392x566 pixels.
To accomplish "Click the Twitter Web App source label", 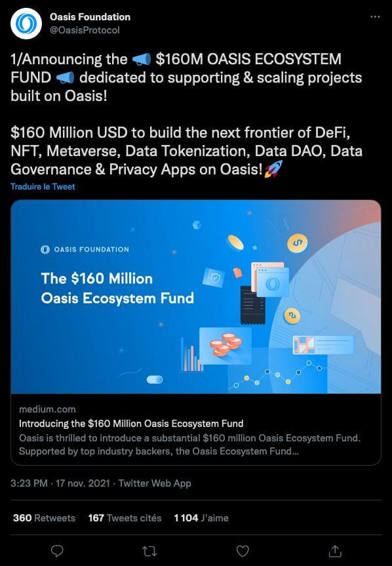I will pyautogui.click(x=154, y=483).
